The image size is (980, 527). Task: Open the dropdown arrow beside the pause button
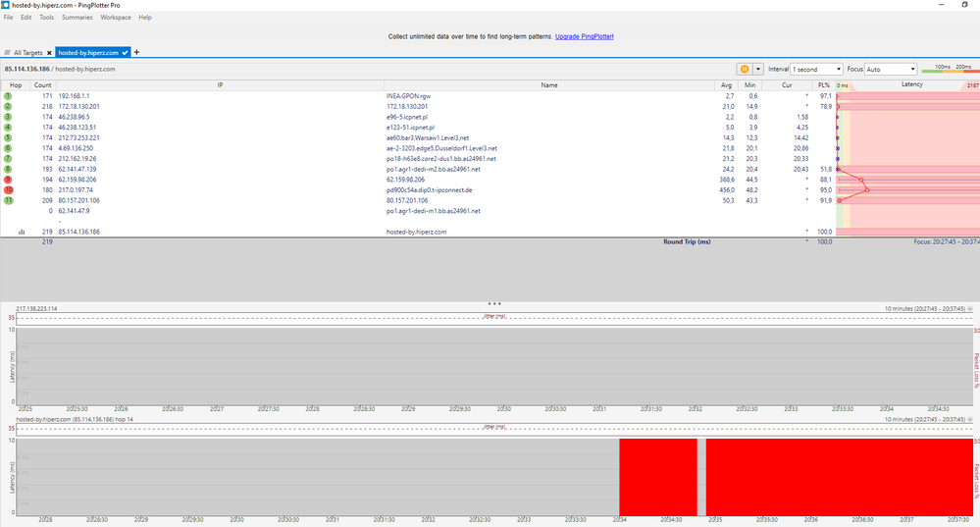coord(758,70)
